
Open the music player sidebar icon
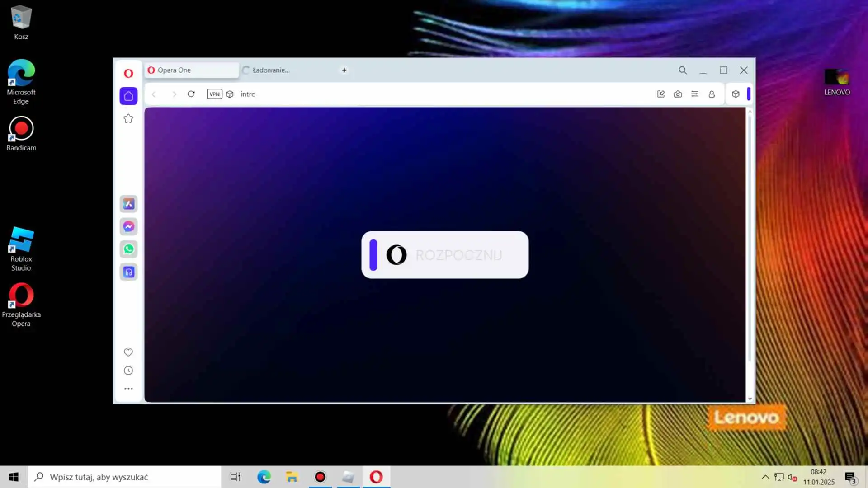tap(128, 272)
